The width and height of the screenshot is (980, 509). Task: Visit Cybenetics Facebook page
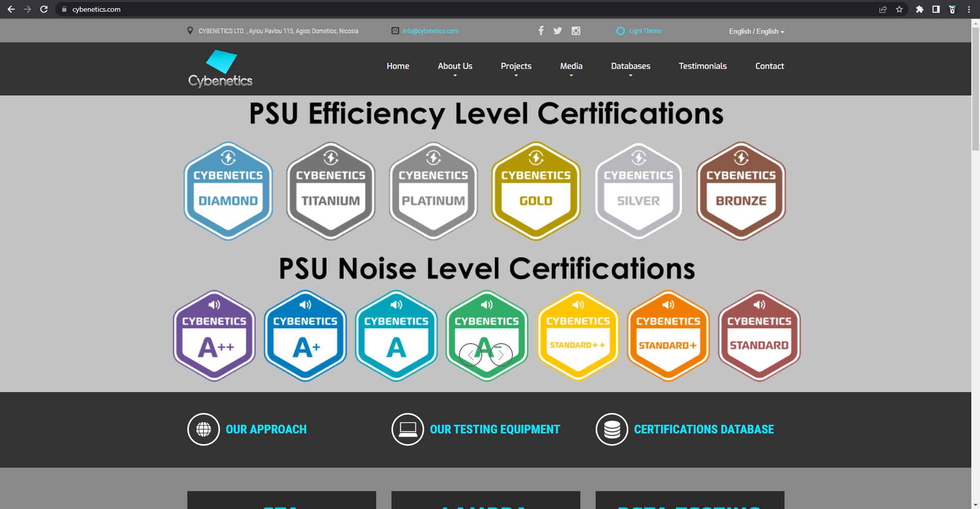541,31
